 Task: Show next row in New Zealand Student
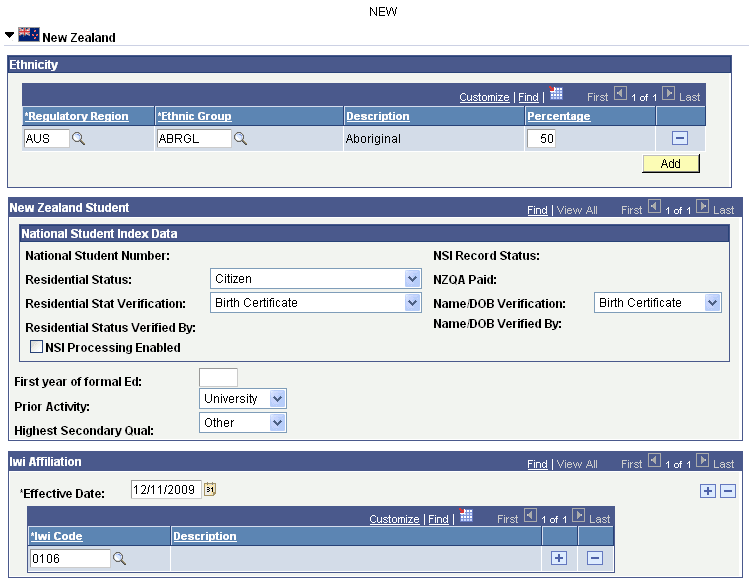tap(702, 206)
